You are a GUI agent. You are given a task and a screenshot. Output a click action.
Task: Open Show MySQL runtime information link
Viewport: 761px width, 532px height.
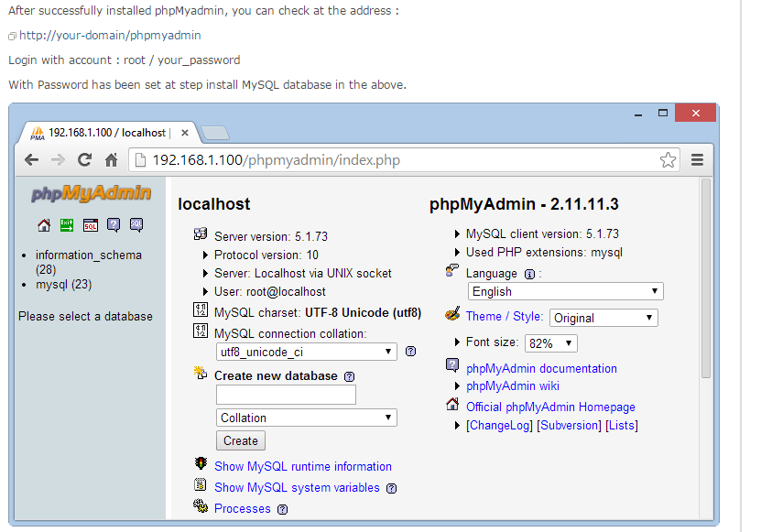click(302, 466)
